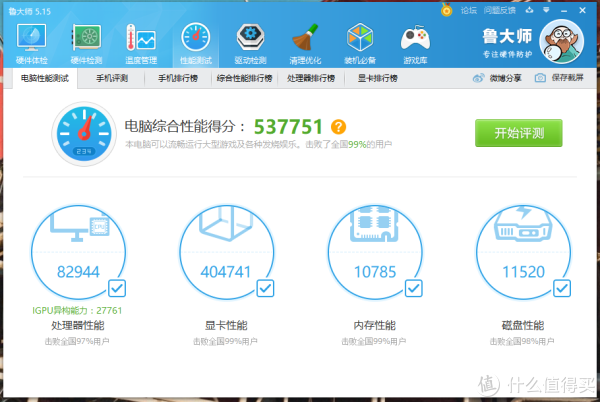Click the skin/theme icon in title bar
This screenshot has height=402, width=600.
pyautogui.click(x=529, y=10)
